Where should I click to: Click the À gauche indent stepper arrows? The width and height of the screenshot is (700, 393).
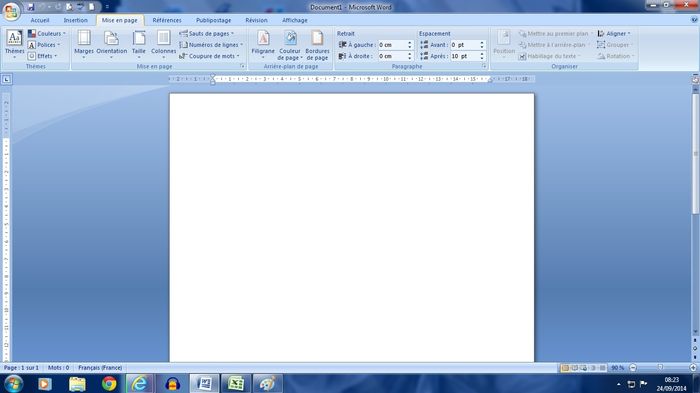(410, 45)
